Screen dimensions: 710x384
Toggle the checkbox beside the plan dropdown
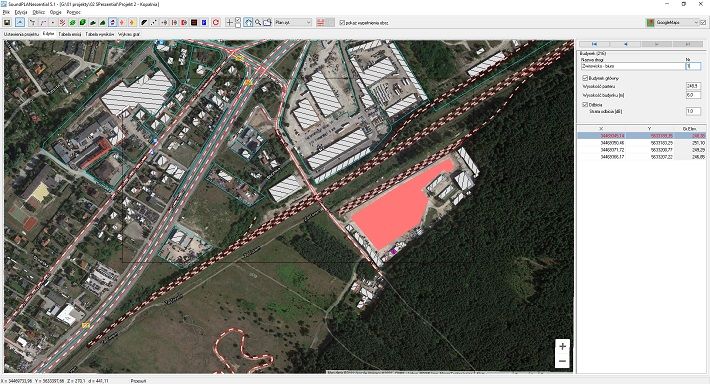pyautogui.click(x=342, y=22)
